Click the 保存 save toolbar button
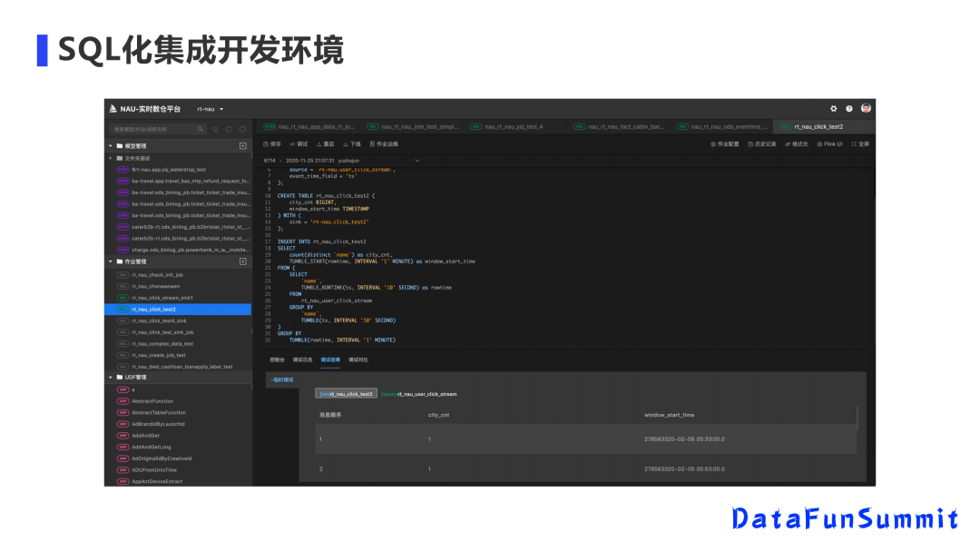Viewport: 980px width, 552px height. pos(272,143)
